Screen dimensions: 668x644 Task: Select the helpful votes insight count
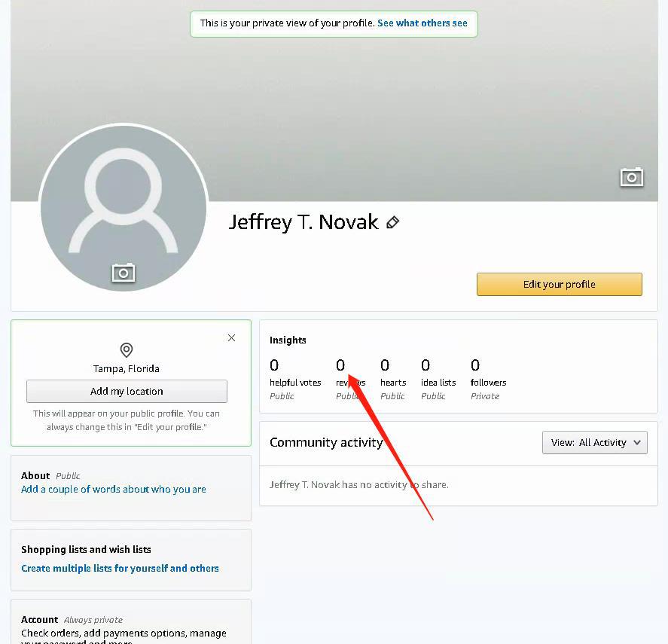point(274,365)
